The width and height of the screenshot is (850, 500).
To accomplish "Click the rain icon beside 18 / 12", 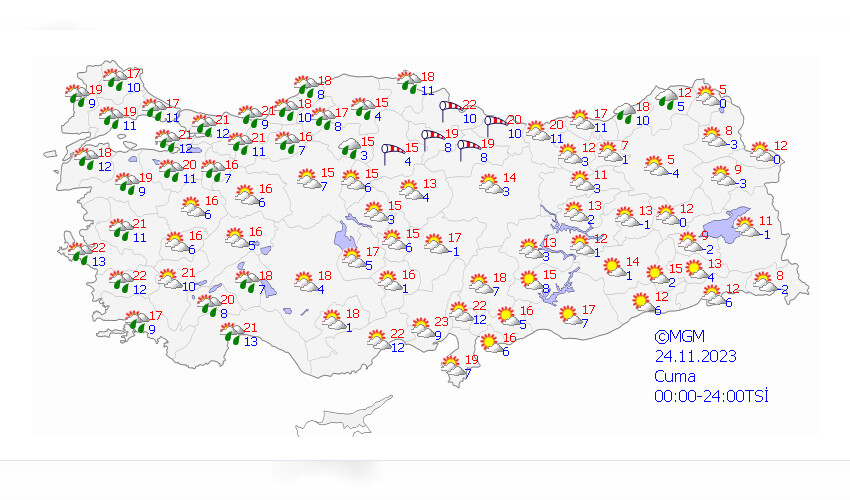I will click(x=87, y=159).
